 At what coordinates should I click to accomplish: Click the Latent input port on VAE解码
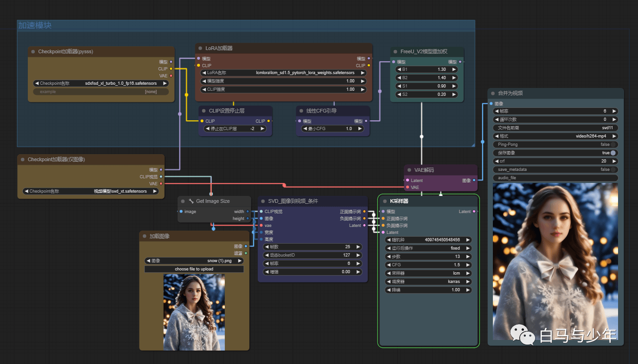pyautogui.click(x=407, y=181)
